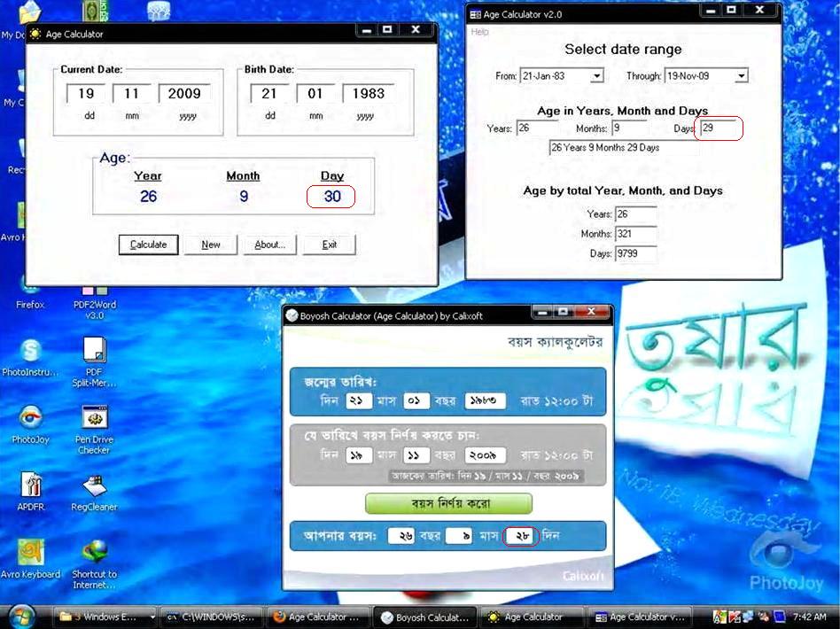Click the Days field showing 29

[x=719, y=128]
